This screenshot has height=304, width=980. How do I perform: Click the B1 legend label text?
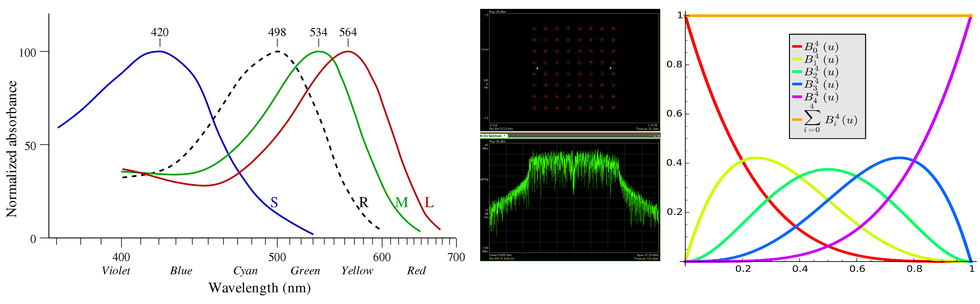821,59
